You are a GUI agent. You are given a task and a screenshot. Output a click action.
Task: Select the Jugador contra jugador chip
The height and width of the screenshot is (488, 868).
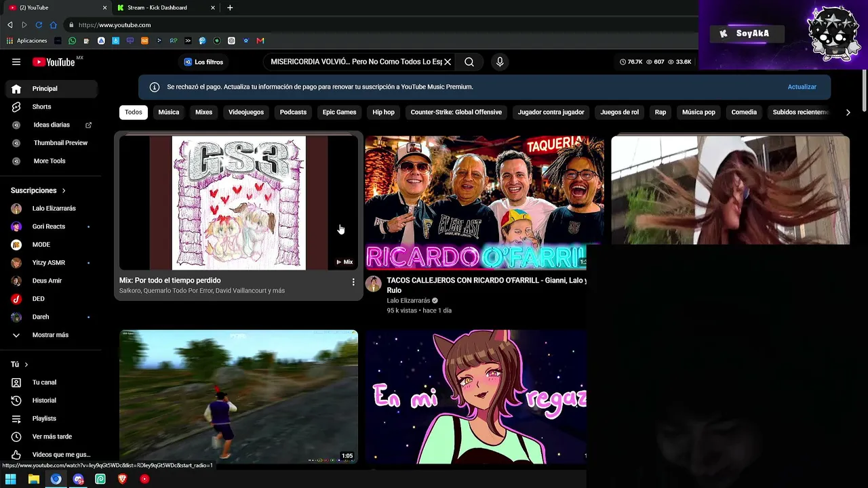(551, 113)
